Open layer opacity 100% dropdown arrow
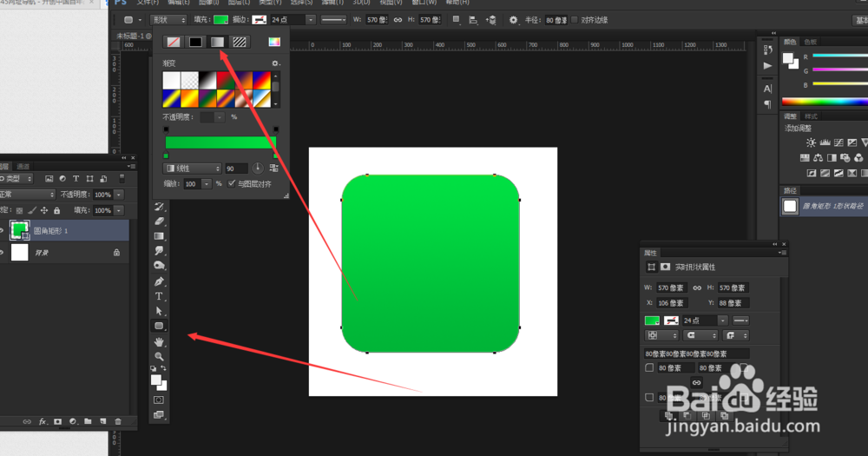 click(119, 195)
